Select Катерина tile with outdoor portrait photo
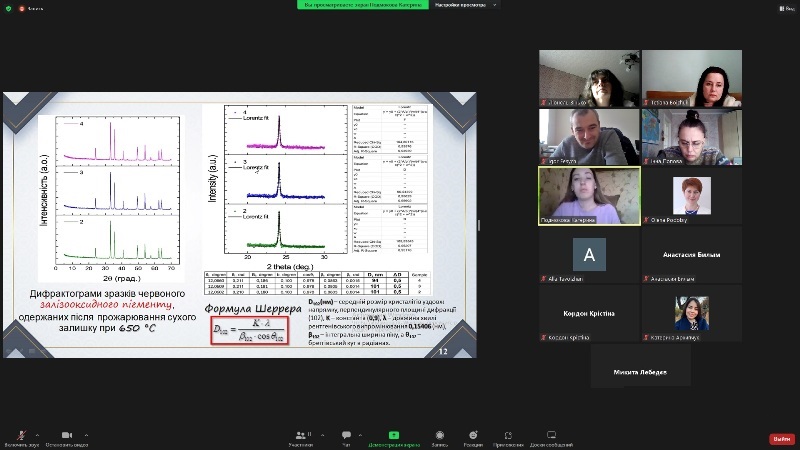The height and width of the screenshot is (450, 800). point(692,313)
